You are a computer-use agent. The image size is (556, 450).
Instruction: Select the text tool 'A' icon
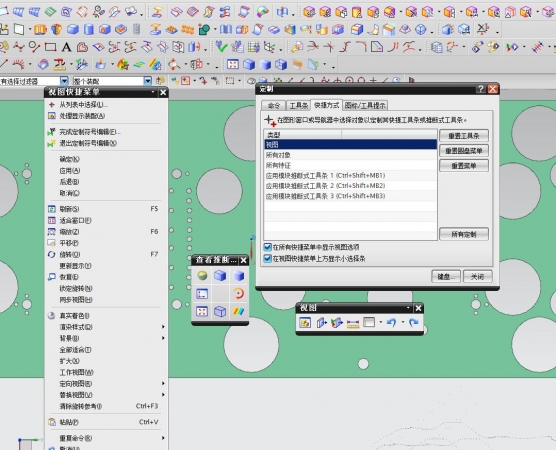click(x=66, y=47)
